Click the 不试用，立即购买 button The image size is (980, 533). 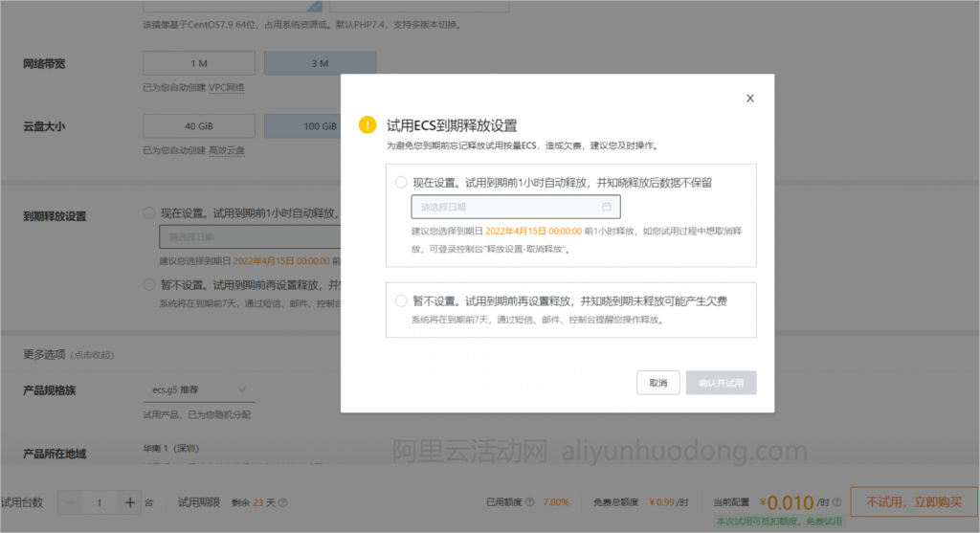tap(914, 501)
